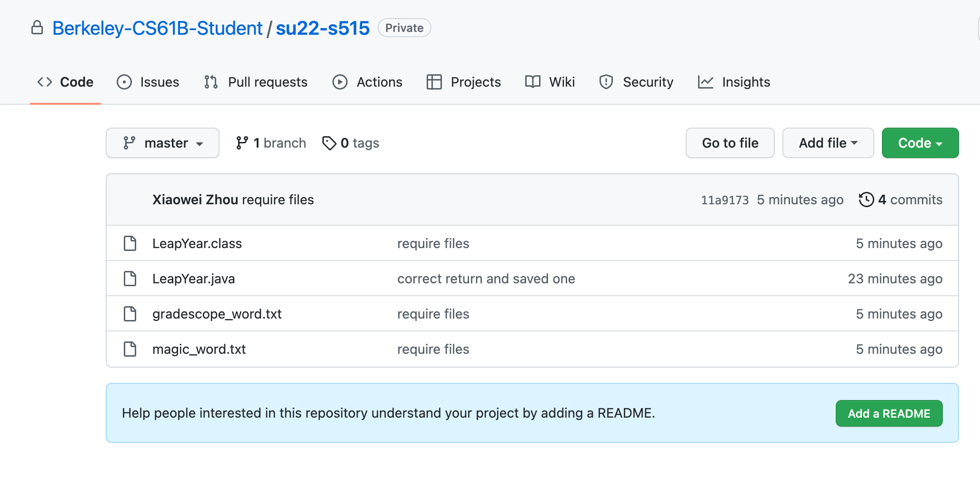Click the file icon for LeapYear.class
The width and height of the screenshot is (980, 480).
(x=130, y=243)
